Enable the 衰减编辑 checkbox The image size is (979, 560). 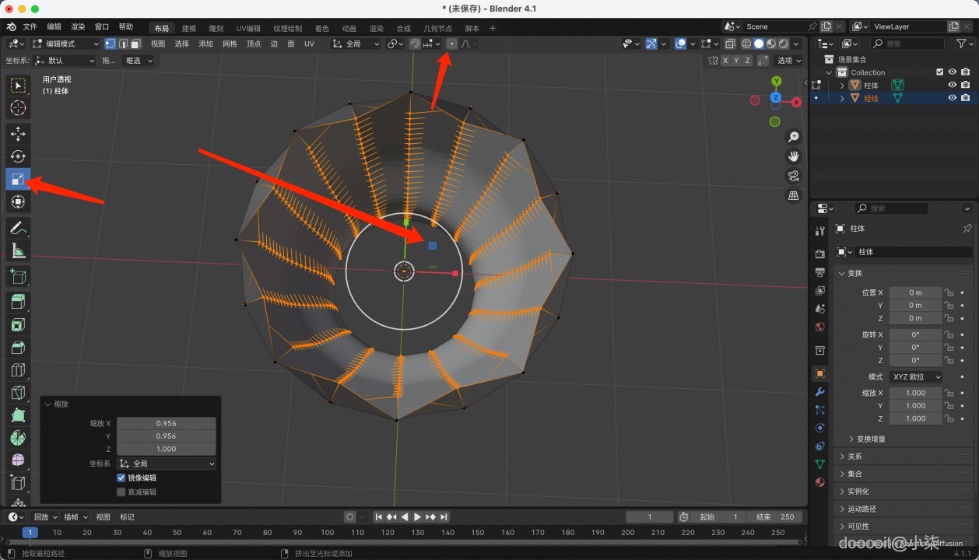pos(121,492)
